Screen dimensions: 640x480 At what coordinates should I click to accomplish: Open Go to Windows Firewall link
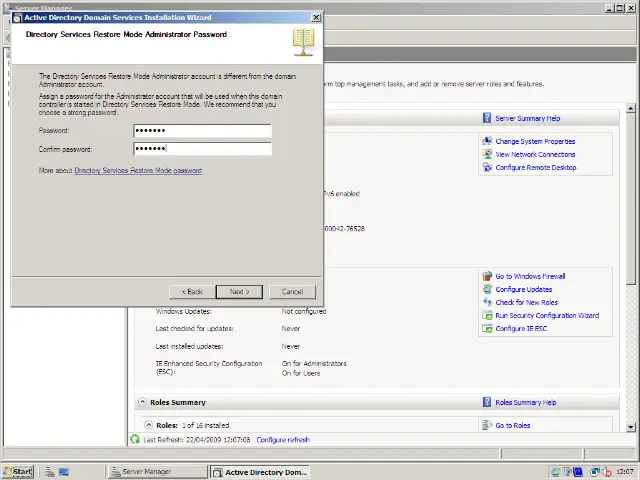click(530, 276)
